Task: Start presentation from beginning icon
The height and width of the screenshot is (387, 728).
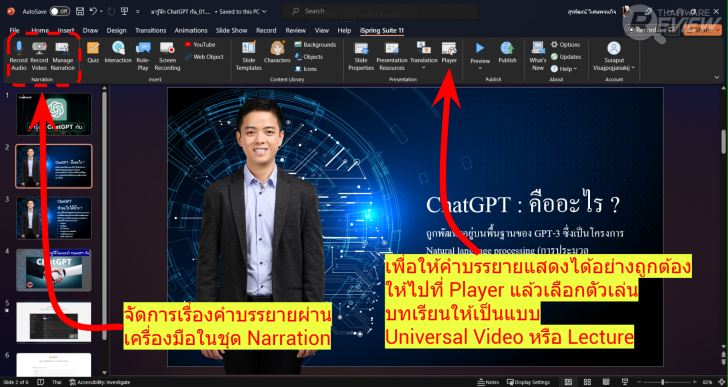Action: click(x=124, y=11)
